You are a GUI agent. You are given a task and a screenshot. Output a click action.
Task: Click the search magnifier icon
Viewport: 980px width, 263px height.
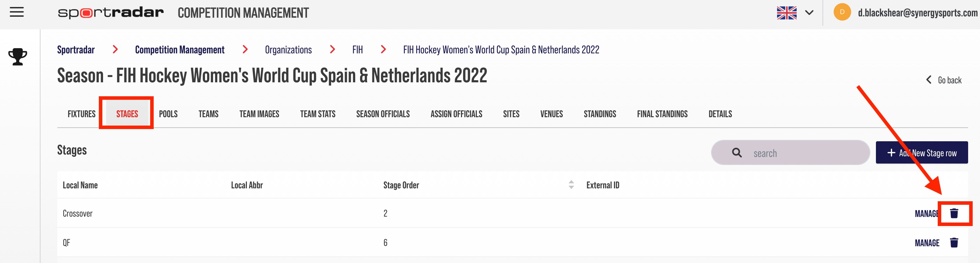(x=737, y=153)
